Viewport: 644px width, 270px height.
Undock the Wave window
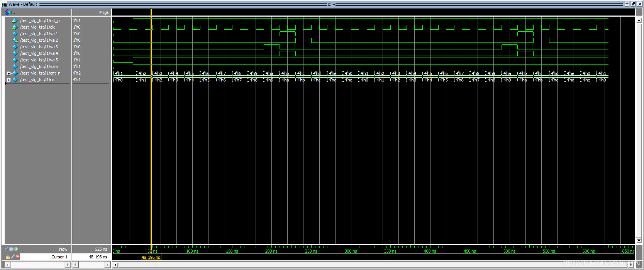click(633, 4)
